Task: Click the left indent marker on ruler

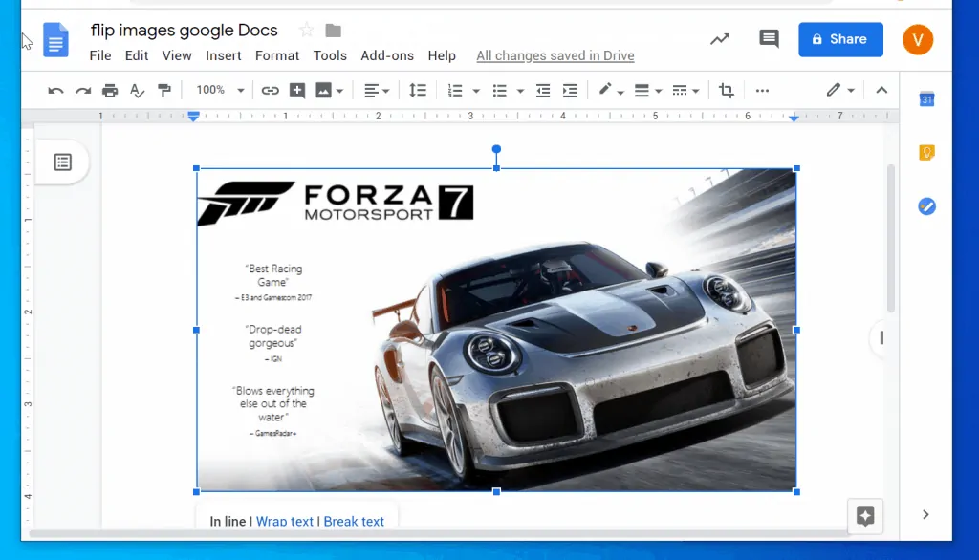Action: click(193, 117)
